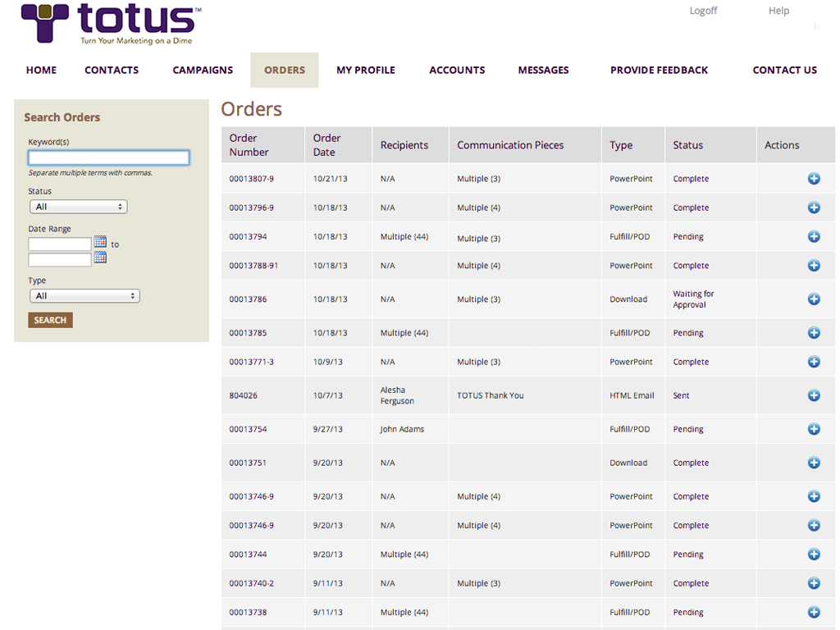Click recipient Alesha Ferguson
The height and width of the screenshot is (630, 840).
point(397,395)
